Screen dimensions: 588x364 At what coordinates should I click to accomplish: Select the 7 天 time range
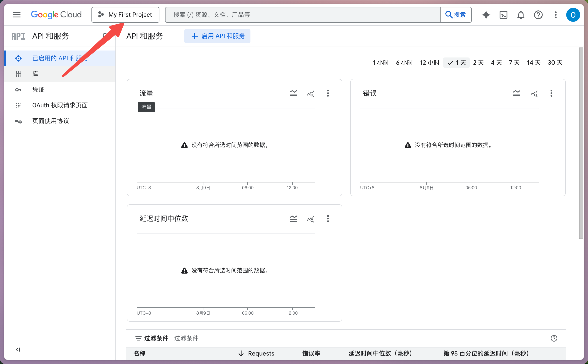click(514, 63)
